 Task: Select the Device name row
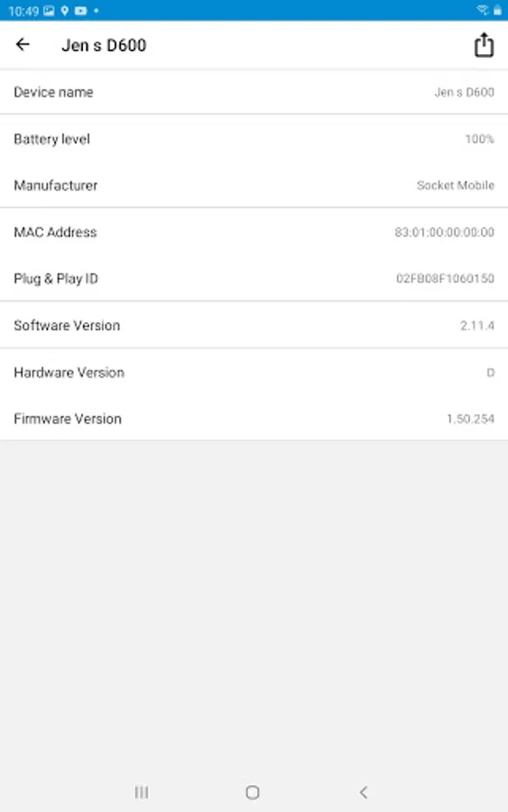(x=254, y=92)
